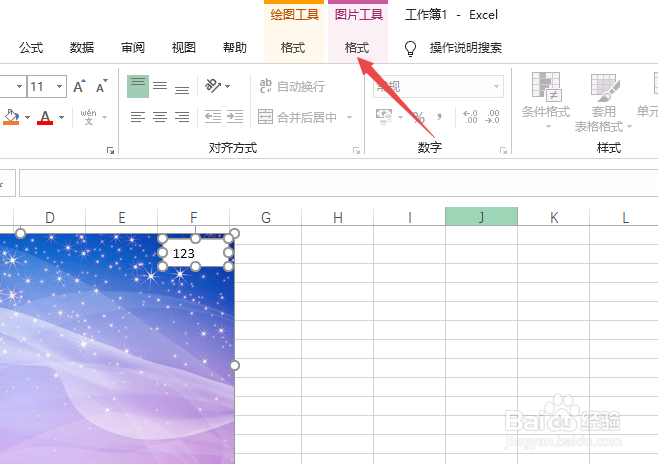658x464 pixels.
Task: Open font color dropdown arrow
Action: click(62, 117)
